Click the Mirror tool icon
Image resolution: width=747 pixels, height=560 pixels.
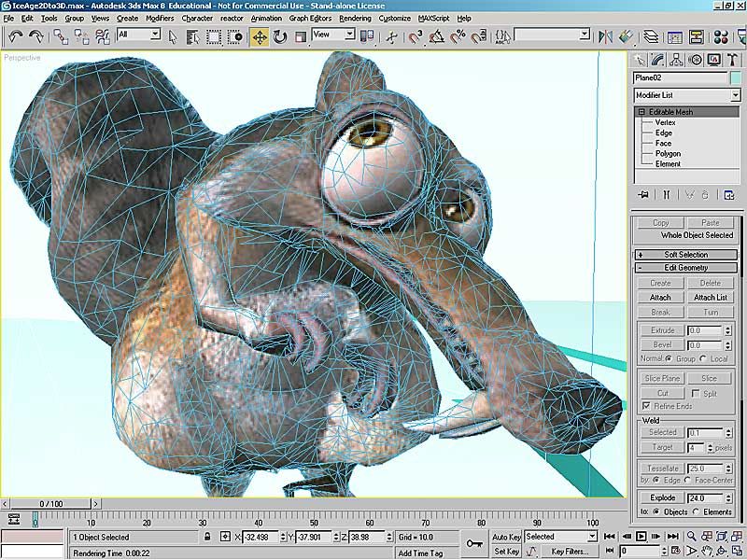coord(605,36)
